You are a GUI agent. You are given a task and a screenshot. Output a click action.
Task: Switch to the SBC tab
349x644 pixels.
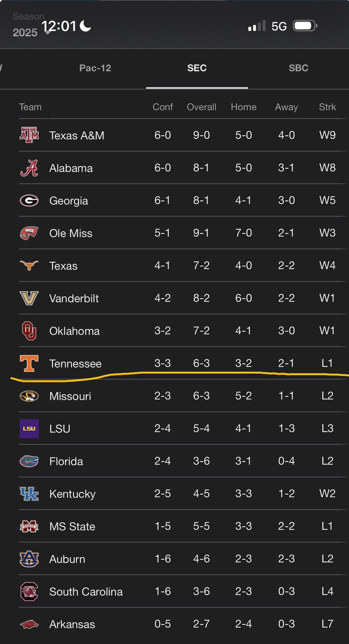(x=299, y=68)
